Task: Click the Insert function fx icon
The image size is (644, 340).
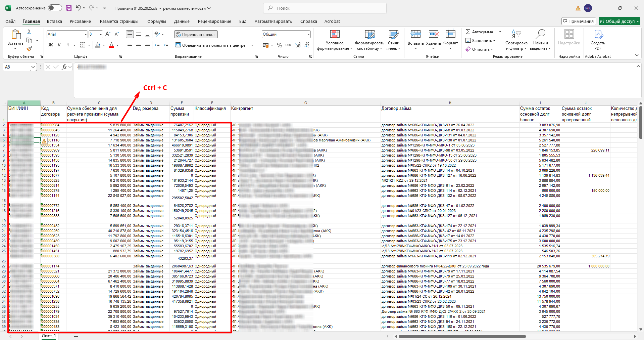Action: [64, 67]
